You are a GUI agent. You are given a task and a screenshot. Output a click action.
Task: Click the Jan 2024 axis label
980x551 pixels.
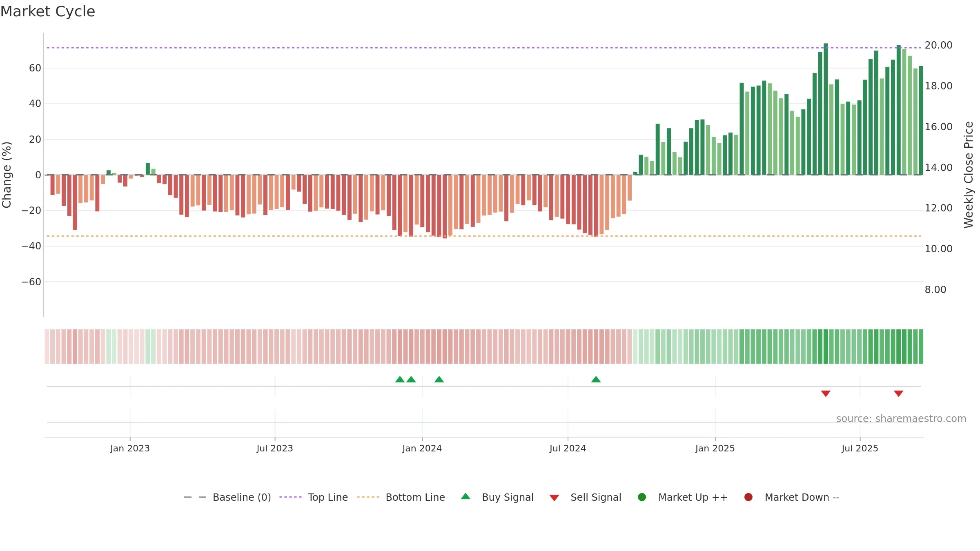[x=422, y=448]
